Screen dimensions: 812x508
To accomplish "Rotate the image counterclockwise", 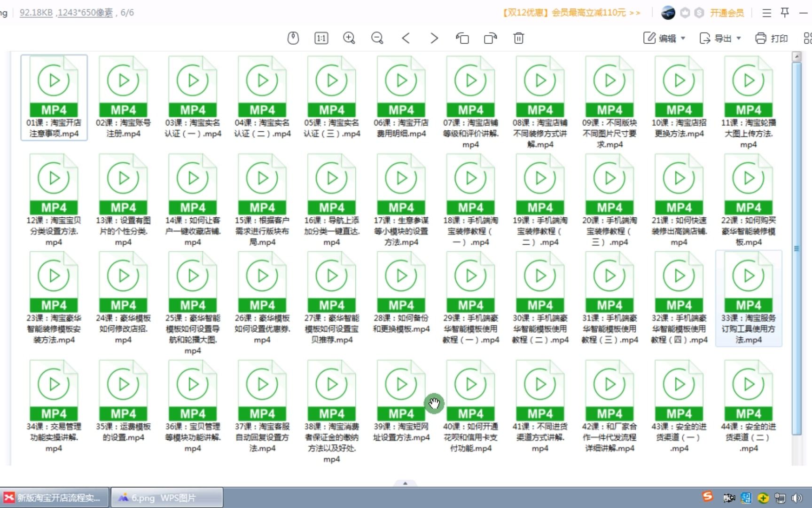I will 462,38.
